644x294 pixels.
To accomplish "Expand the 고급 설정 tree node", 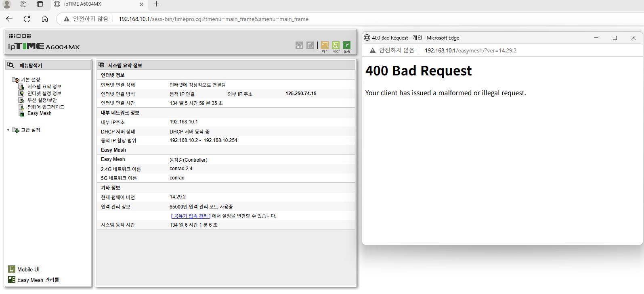I will (x=8, y=130).
